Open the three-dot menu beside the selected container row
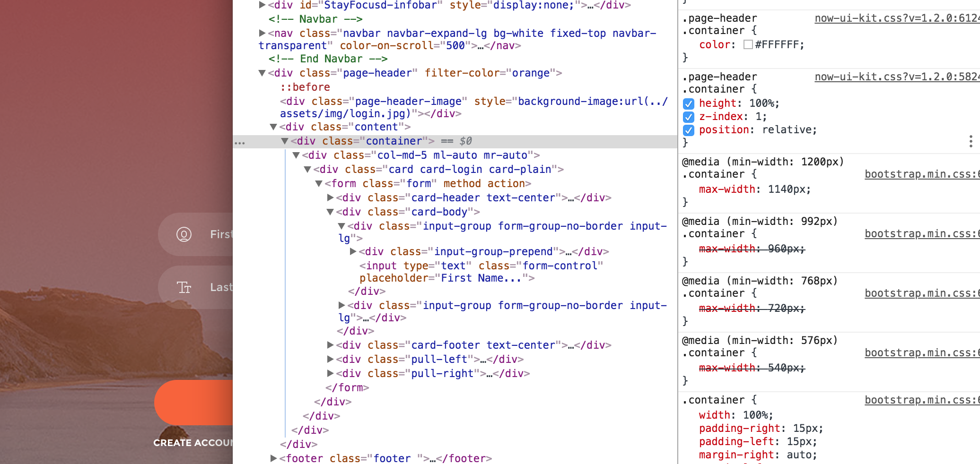Image resolution: width=980 pixels, height=464 pixels. 240,142
